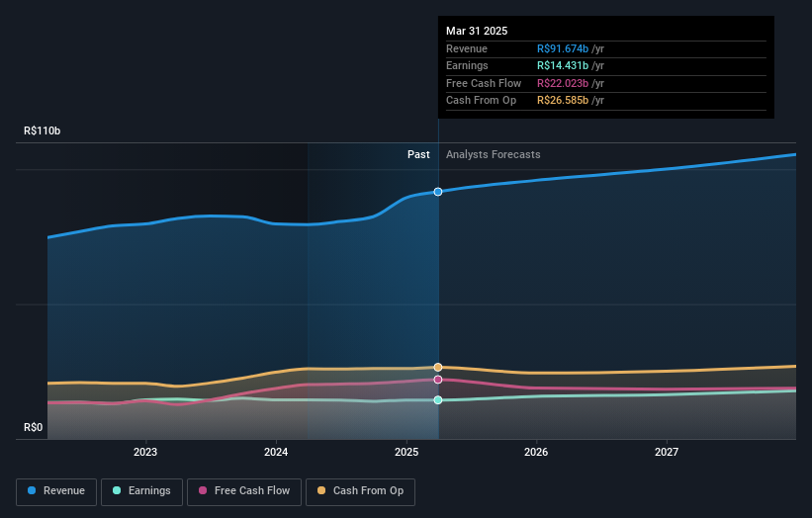Click the Past label on chart
Image resolution: width=812 pixels, height=518 pixels.
(418, 155)
